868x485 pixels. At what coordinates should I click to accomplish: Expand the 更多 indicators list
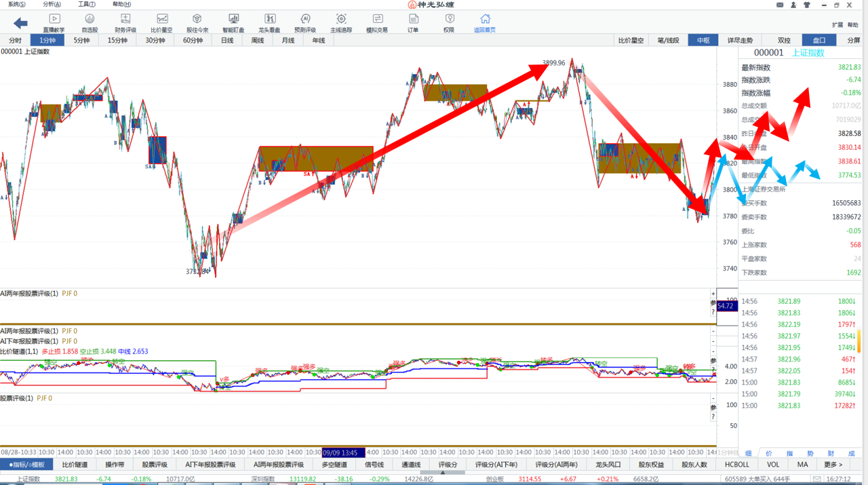coord(833,465)
